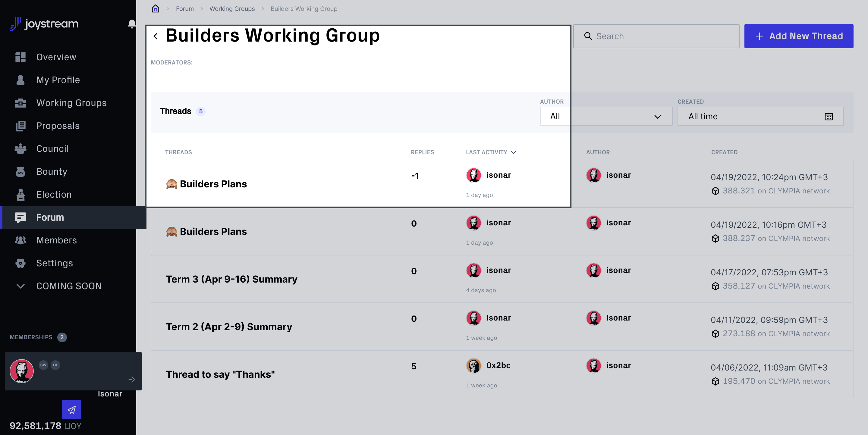Click block icon next to 388,321
The height and width of the screenshot is (435, 868).
click(715, 191)
